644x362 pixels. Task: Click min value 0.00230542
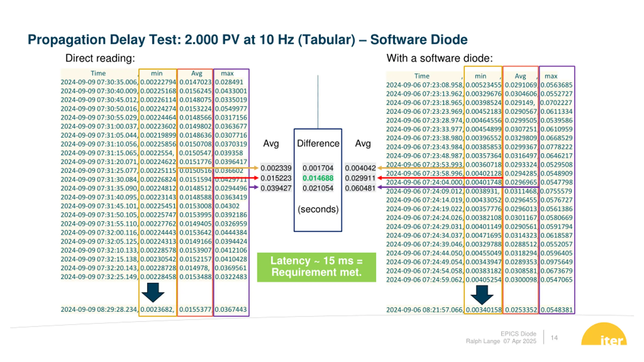tap(158, 259)
